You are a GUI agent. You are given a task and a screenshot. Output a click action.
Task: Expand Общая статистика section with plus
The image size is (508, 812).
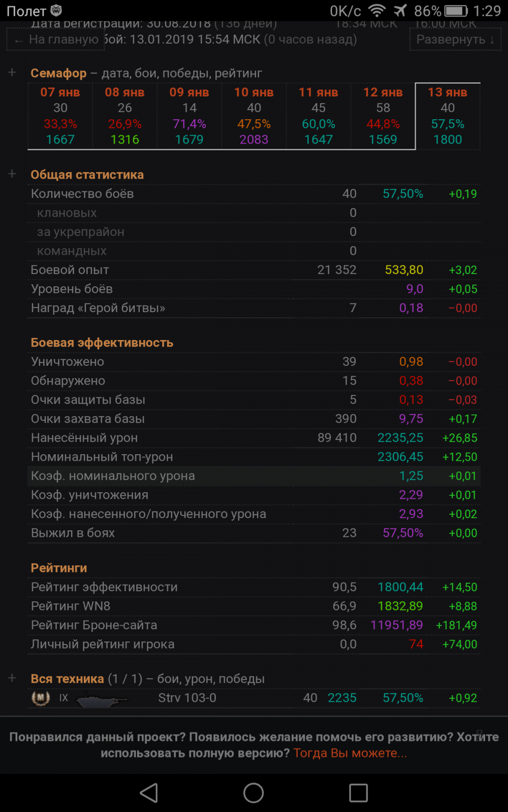[x=12, y=174]
